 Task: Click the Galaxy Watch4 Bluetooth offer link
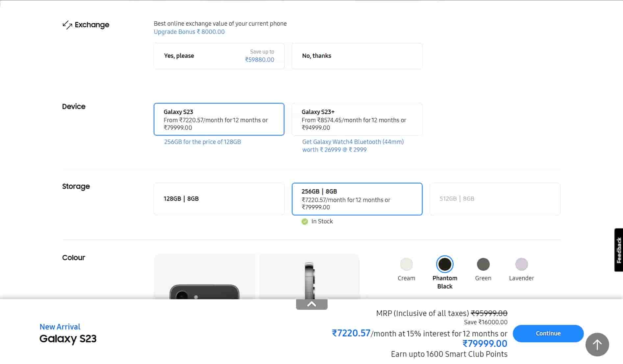[x=353, y=146]
